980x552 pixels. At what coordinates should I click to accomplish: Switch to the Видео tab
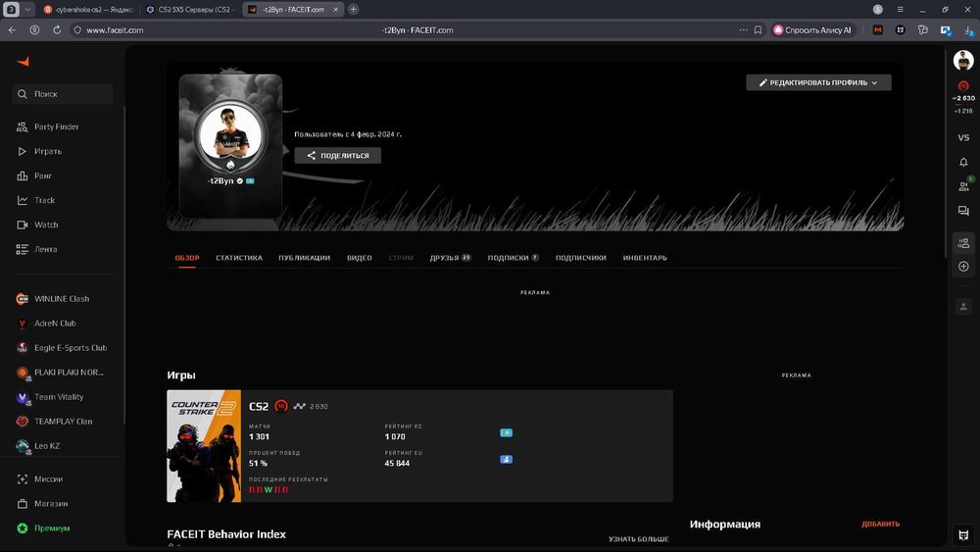[x=360, y=258]
